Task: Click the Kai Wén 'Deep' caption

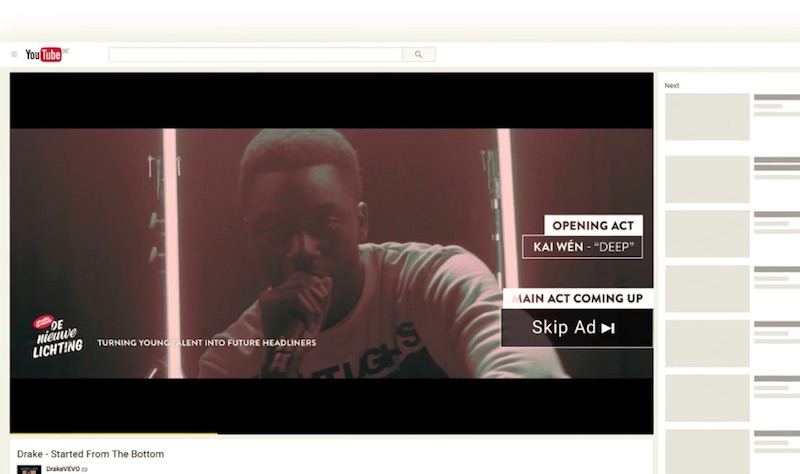Action: [x=582, y=247]
